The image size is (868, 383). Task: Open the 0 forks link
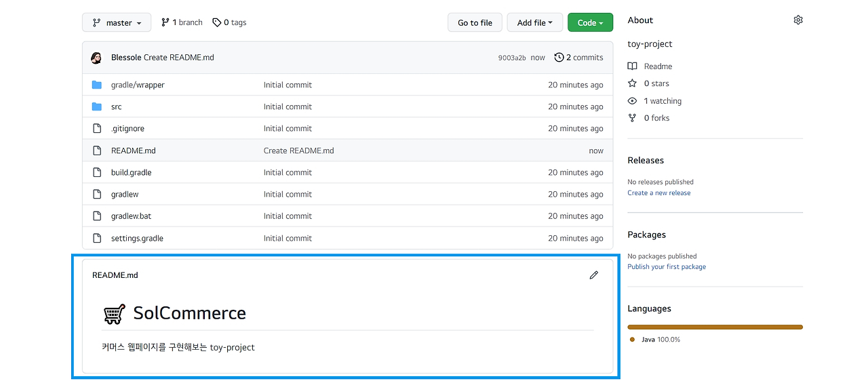[656, 118]
